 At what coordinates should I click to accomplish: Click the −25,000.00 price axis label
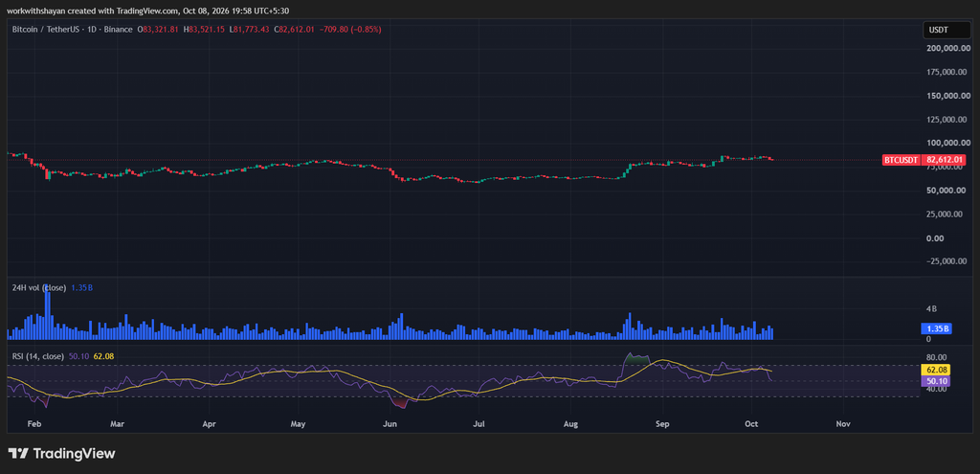pos(946,261)
